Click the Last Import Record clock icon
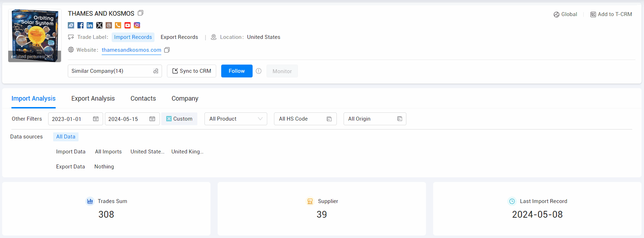The height and width of the screenshot is (238, 644). coord(512,201)
